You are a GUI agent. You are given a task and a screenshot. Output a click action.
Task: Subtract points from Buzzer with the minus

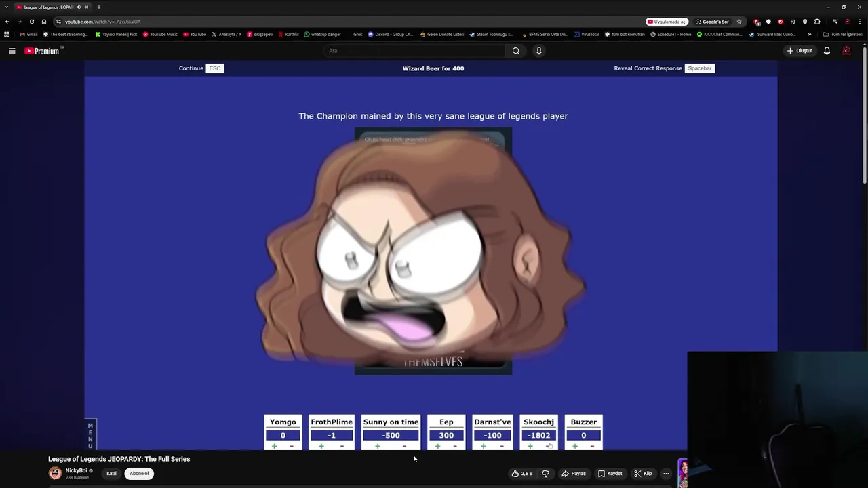coord(592,446)
